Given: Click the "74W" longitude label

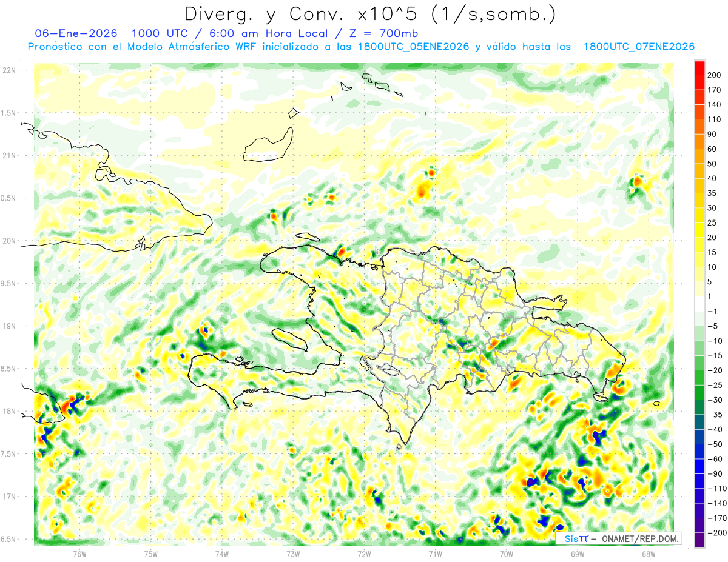Looking at the screenshot, I should (221, 554).
